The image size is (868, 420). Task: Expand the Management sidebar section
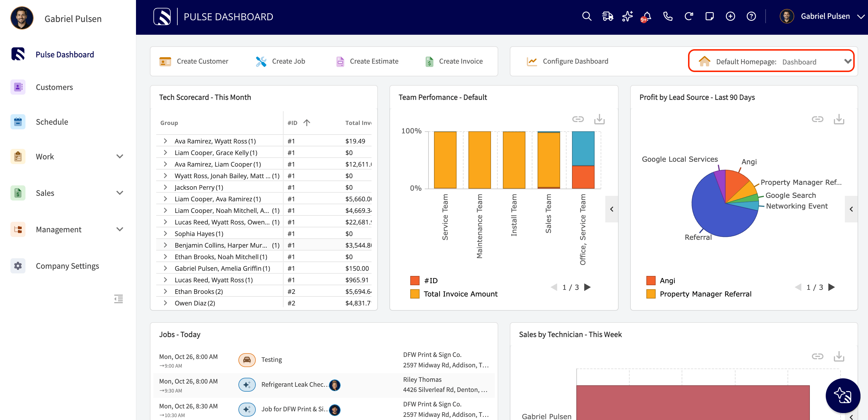119,229
